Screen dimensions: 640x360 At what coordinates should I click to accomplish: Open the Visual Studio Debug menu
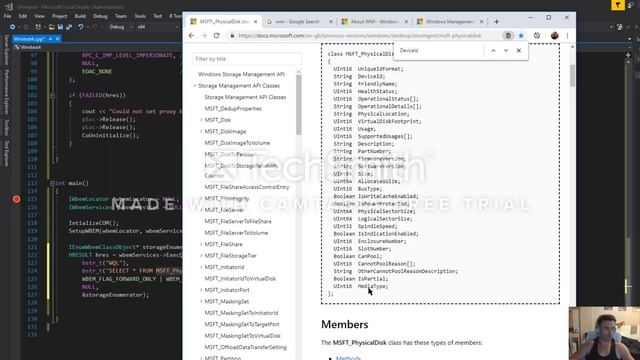point(100,16)
